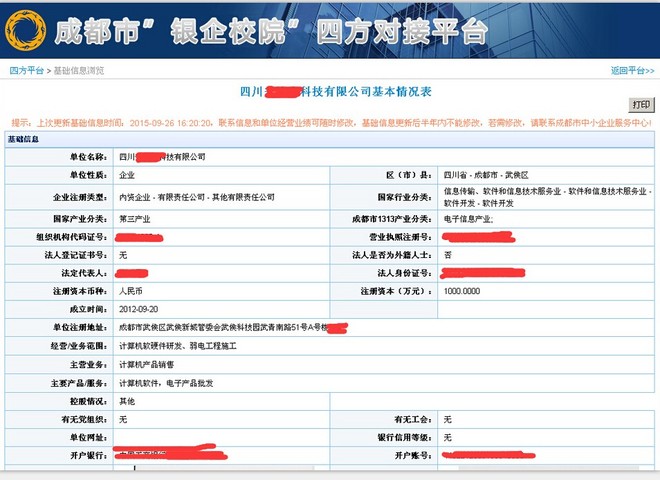Click the 打印 print button
660x480 pixels.
(641, 104)
